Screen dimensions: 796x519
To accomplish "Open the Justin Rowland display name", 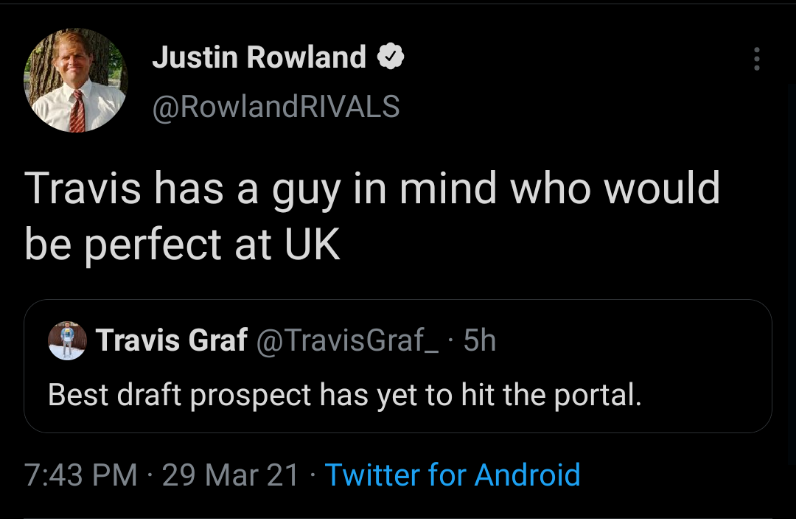I will click(x=259, y=58).
